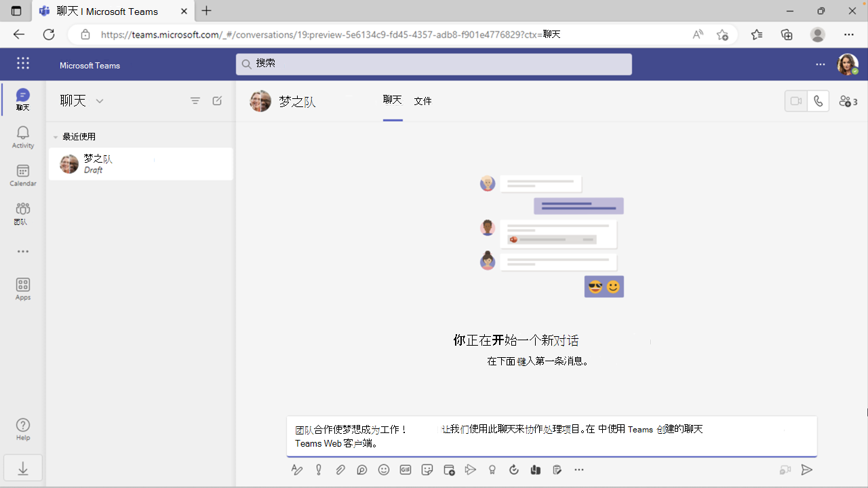This screenshot has width=868, height=488.
Task: View the 3 participants in the chat
Action: tap(848, 102)
